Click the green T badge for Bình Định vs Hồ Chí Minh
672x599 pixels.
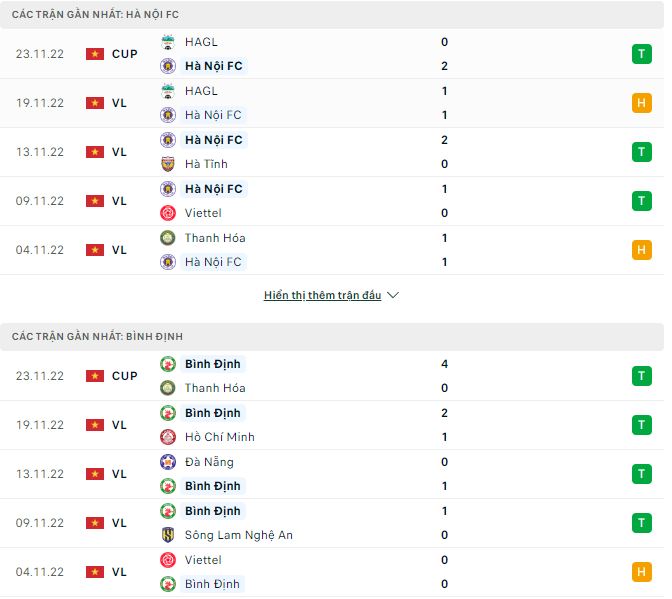point(640,425)
